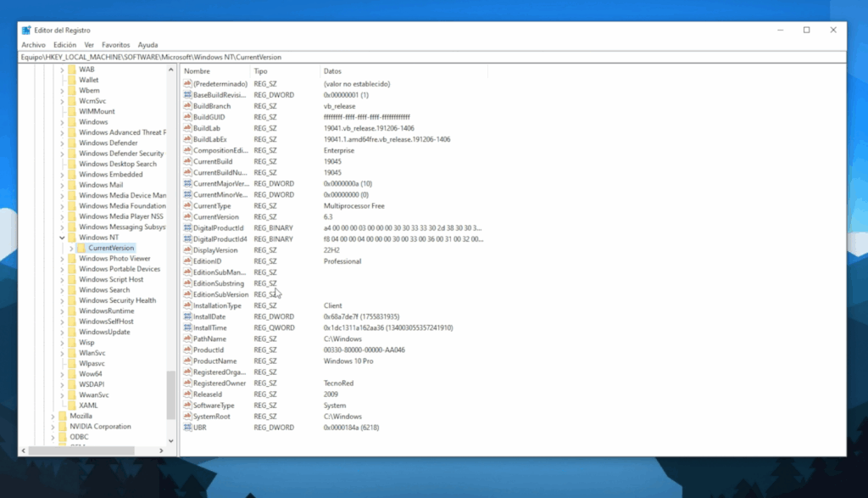Click the CurrentVersion folder icon in tree
868x498 pixels.
pyautogui.click(x=81, y=248)
